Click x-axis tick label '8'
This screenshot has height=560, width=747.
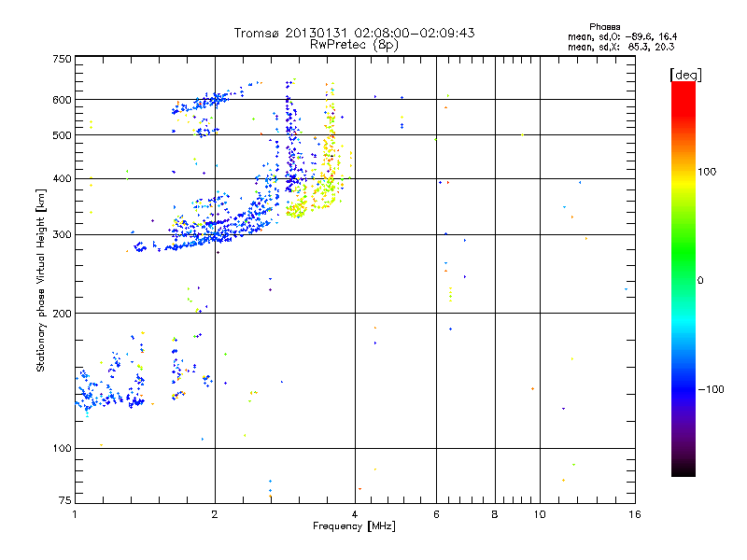click(x=495, y=514)
